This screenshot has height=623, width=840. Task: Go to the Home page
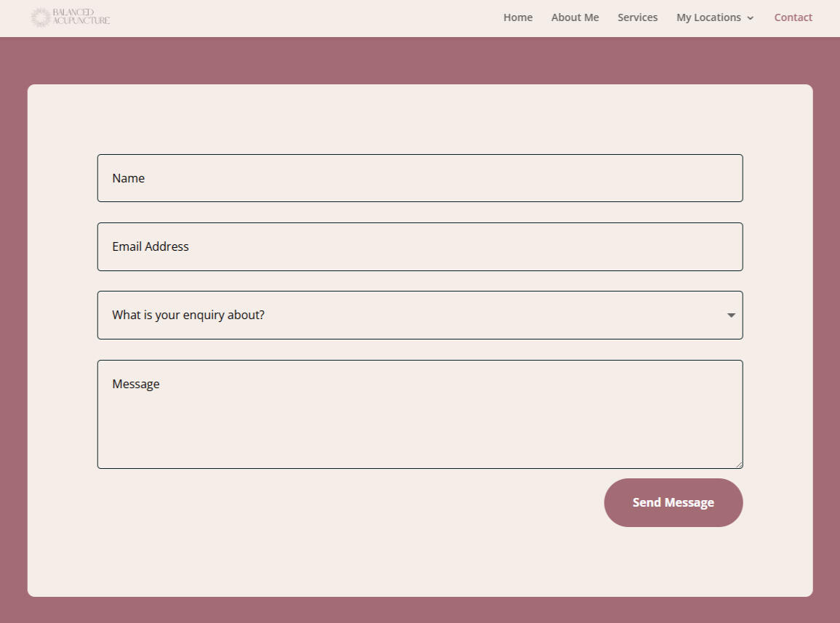pyautogui.click(x=518, y=17)
